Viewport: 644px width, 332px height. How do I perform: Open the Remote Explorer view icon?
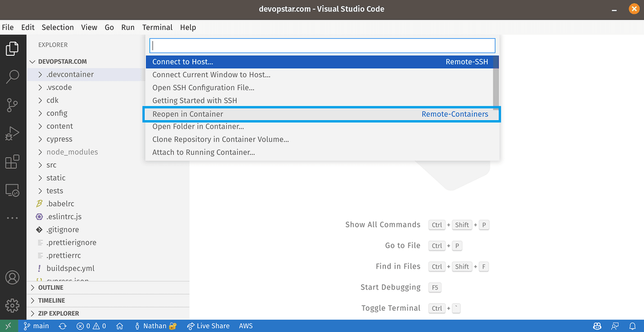coord(12,190)
